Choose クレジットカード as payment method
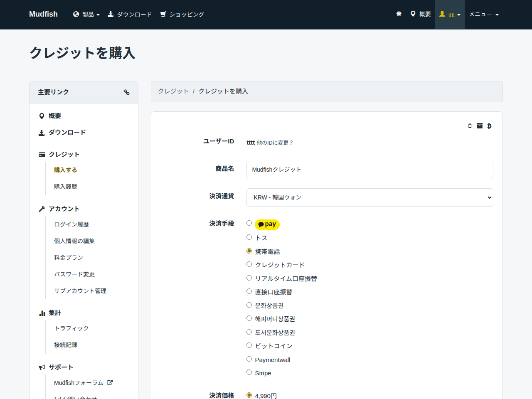The width and height of the screenshot is (532, 399). pyautogui.click(x=249, y=264)
